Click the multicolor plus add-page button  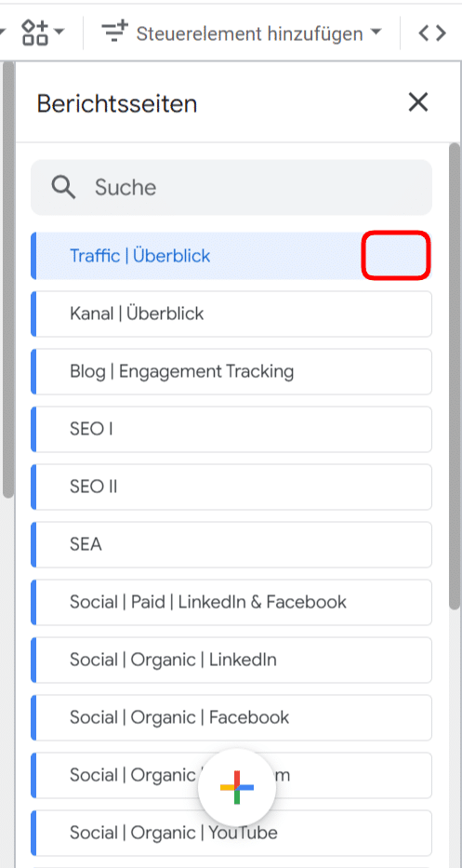[x=237, y=787]
